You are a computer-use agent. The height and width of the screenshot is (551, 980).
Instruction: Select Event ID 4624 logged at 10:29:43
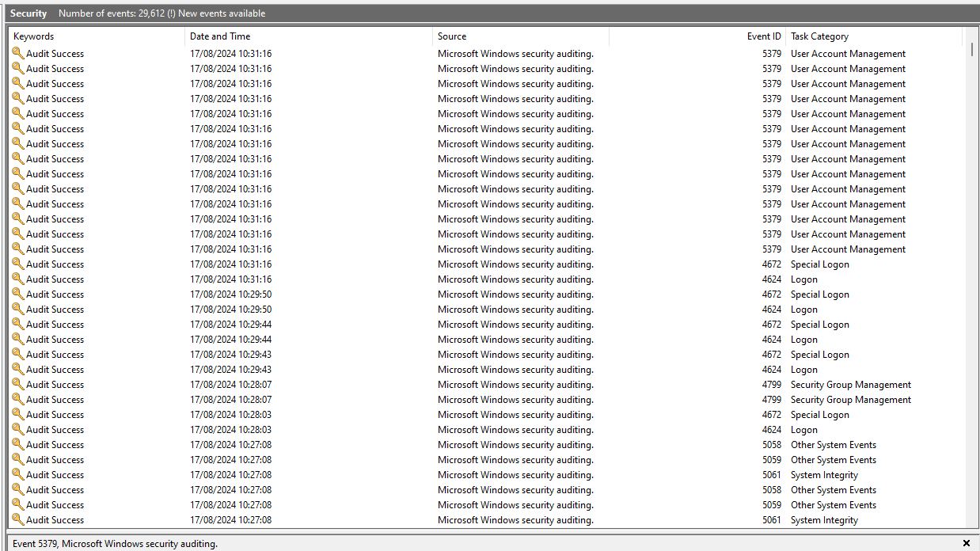tap(771, 370)
